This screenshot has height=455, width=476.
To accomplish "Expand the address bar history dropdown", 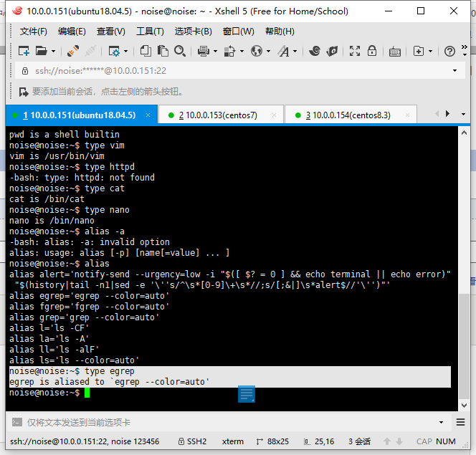I will [x=454, y=71].
